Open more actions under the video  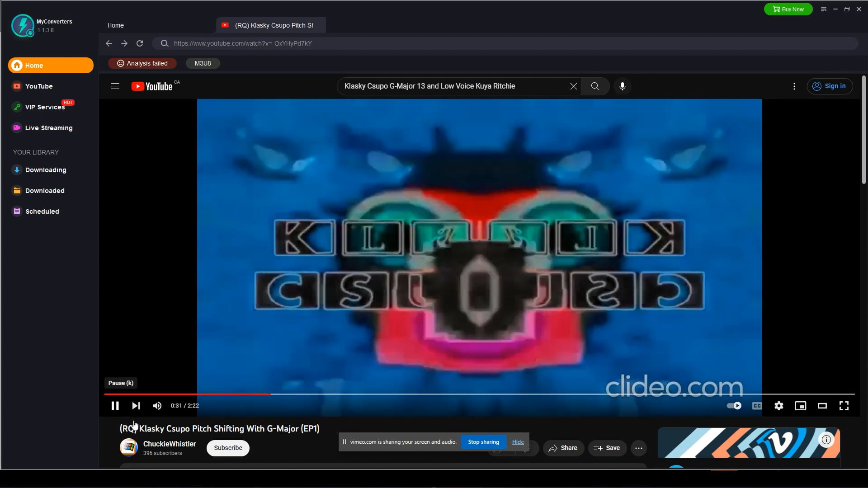(x=639, y=448)
